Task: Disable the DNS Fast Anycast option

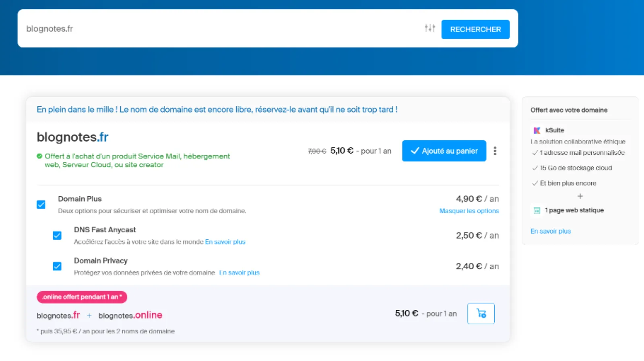Action: [x=57, y=235]
